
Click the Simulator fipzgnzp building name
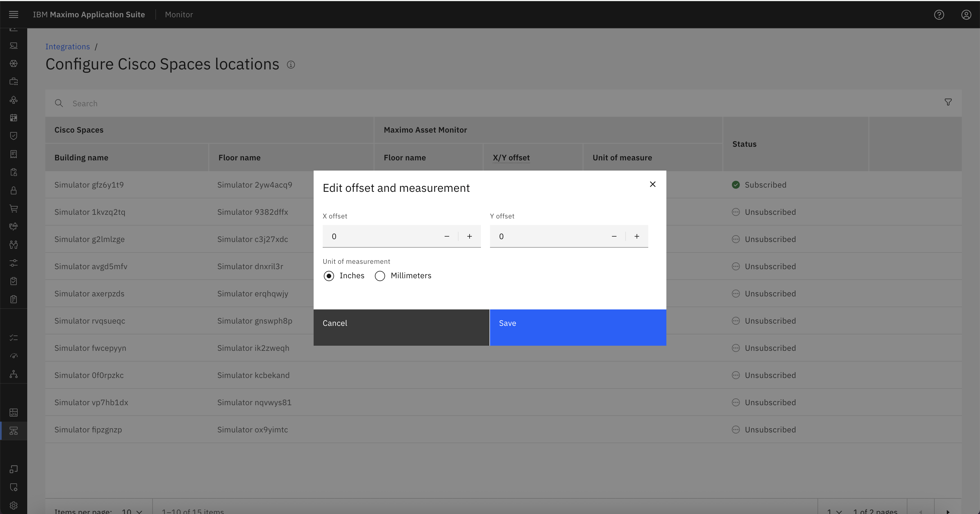[x=88, y=430]
